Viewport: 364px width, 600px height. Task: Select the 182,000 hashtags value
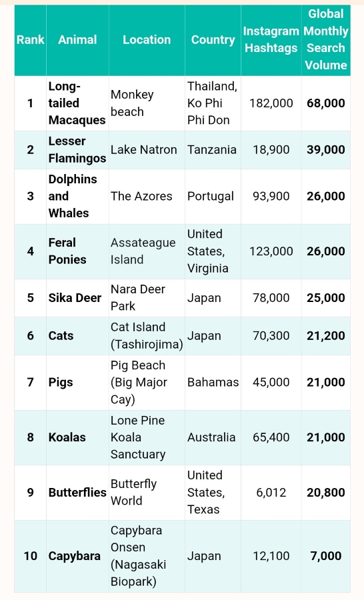pyautogui.click(x=271, y=103)
